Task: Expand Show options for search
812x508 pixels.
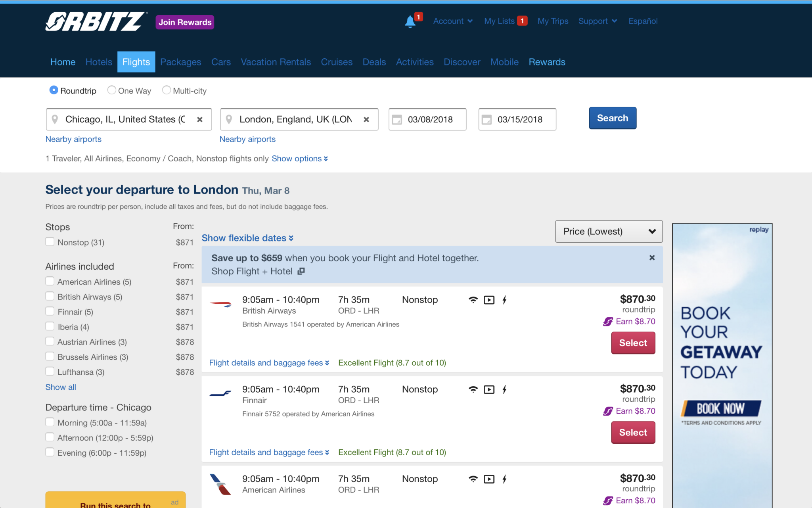Action: click(300, 159)
